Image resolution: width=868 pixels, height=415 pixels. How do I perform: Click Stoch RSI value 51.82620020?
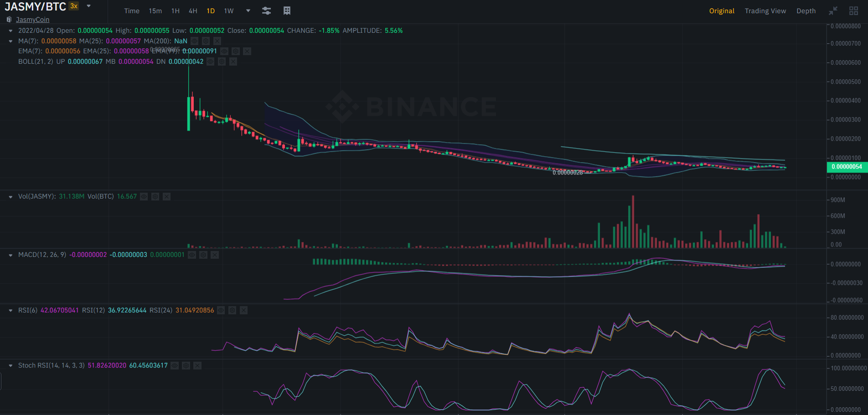click(x=107, y=365)
